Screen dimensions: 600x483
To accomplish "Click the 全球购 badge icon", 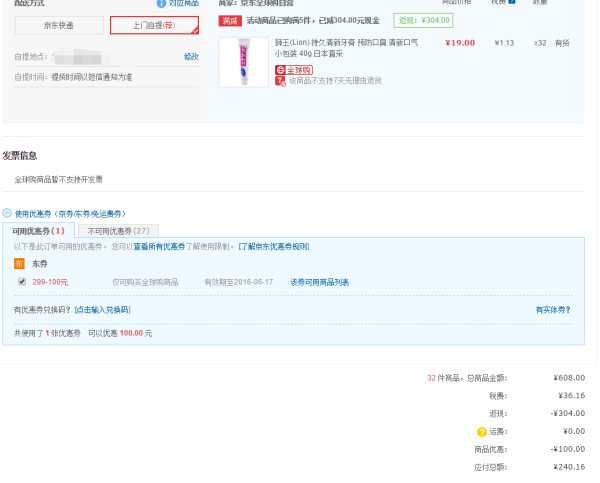I will tap(294, 70).
